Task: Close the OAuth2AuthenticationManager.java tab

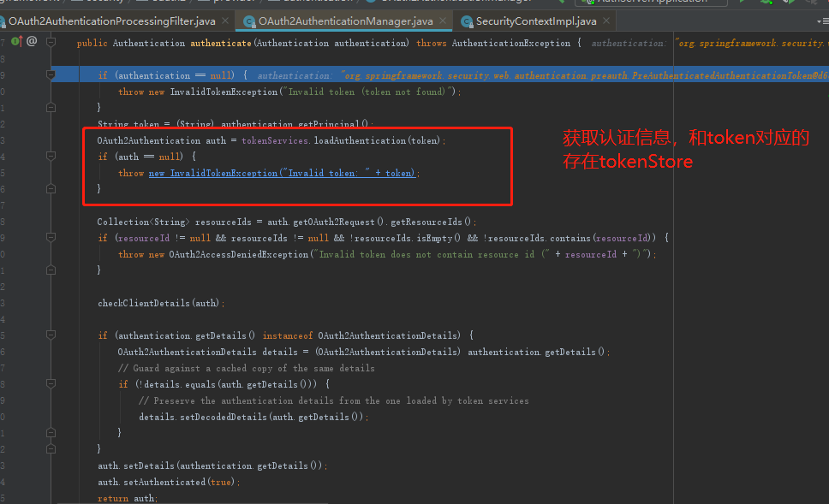Action: (x=443, y=21)
